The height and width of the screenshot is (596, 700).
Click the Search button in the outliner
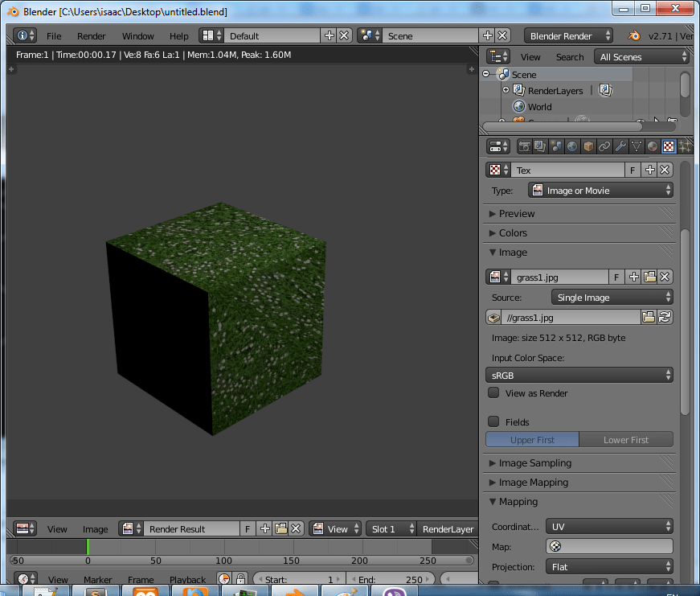click(570, 57)
